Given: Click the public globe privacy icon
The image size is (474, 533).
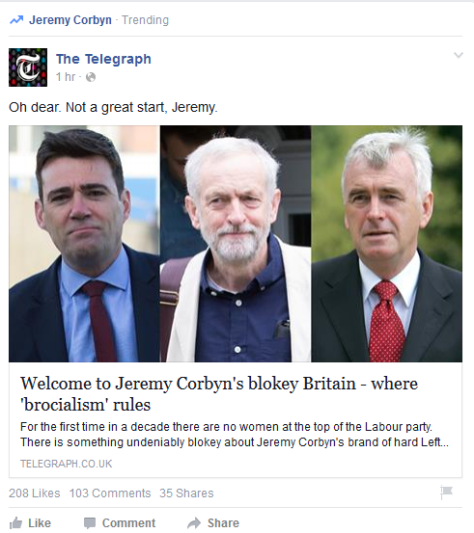Looking at the screenshot, I should 91,77.
